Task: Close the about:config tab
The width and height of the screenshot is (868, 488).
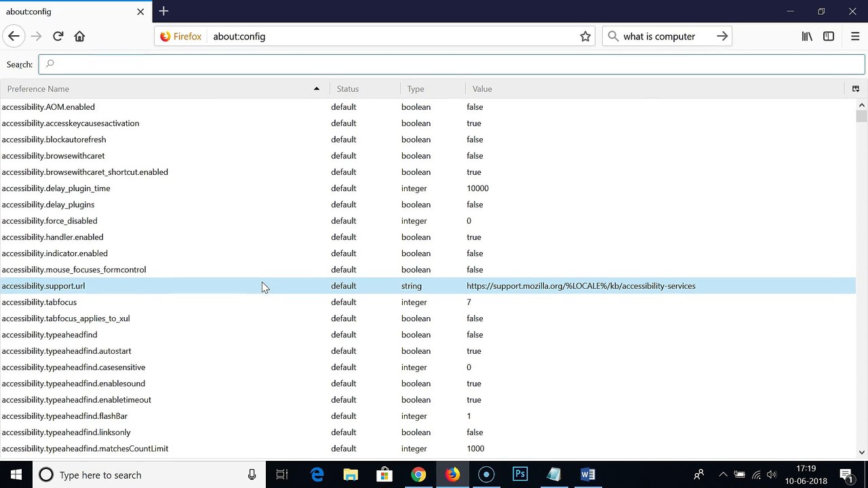Action: tap(140, 12)
